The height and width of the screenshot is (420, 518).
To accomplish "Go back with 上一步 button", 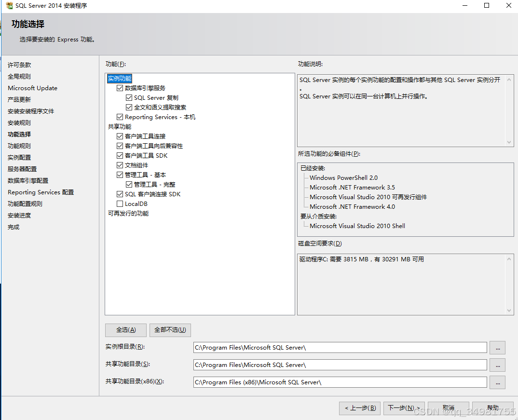I will (360, 408).
